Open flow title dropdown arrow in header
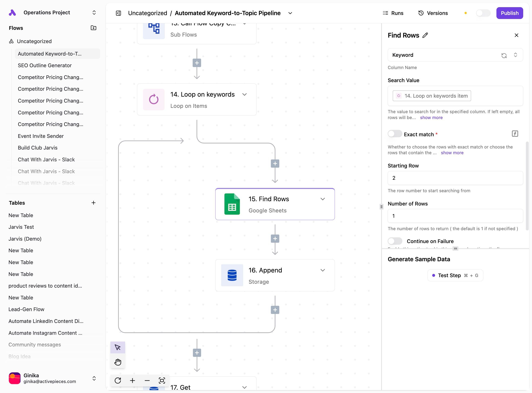The width and height of the screenshot is (532, 393). pos(290,13)
